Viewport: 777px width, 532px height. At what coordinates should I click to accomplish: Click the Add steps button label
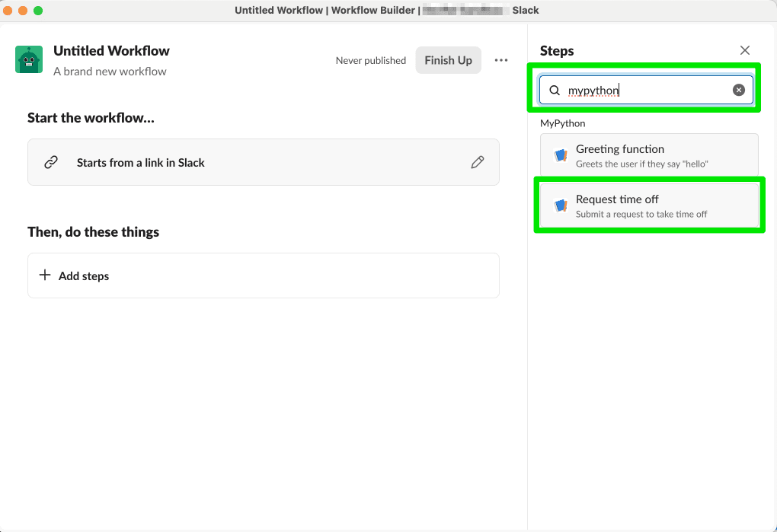pyautogui.click(x=84, y=276)
